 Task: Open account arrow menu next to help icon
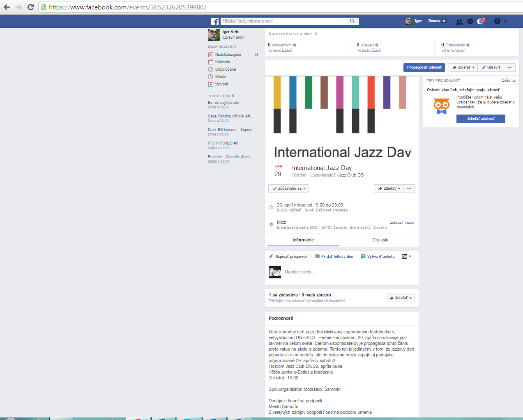pos(506,21)
